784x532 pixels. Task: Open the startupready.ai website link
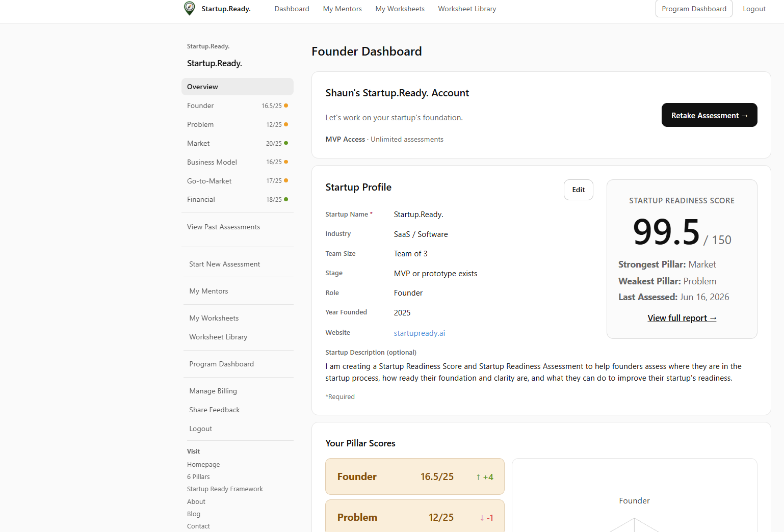pos(419,333)
